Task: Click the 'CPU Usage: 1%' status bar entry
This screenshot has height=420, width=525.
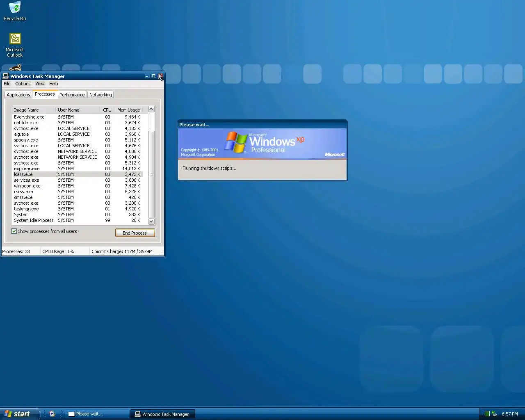Action: point(65,251)
